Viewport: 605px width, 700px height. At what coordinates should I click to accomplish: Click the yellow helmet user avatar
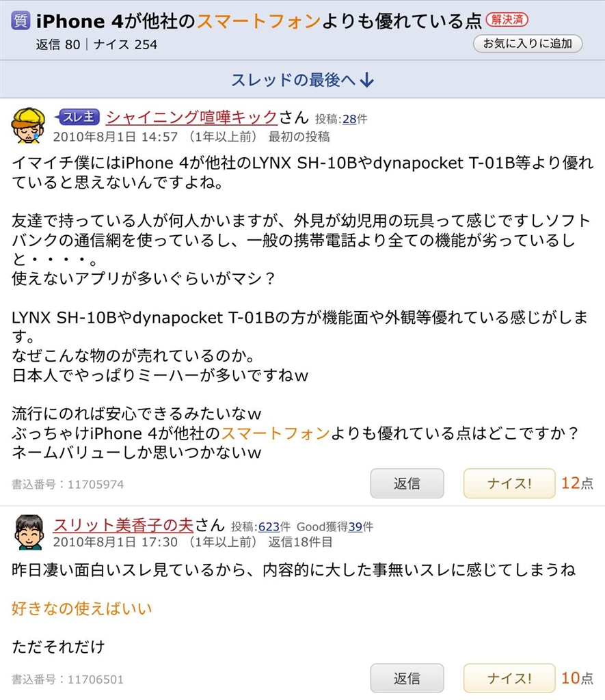(27, 126)
